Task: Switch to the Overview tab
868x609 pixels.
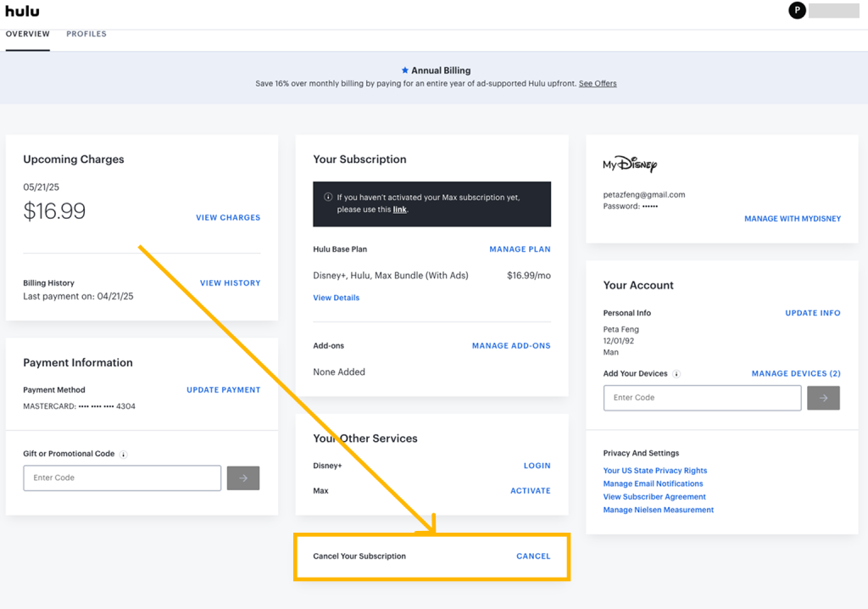Action: click(x=28, y=34)
